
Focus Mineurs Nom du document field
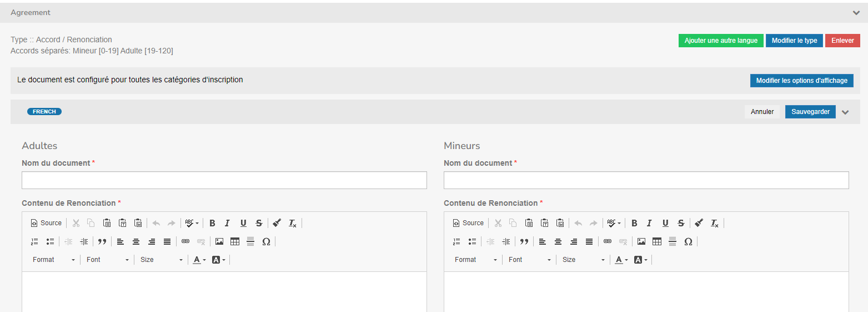646,180
